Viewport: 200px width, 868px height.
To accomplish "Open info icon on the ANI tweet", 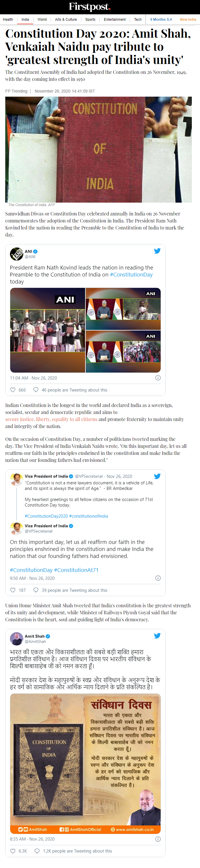I will (x=158, y=378).
